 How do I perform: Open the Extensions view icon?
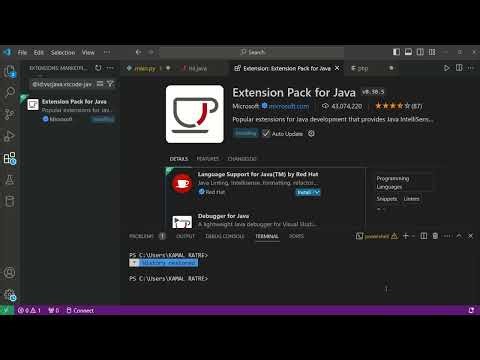click(10, 158)
